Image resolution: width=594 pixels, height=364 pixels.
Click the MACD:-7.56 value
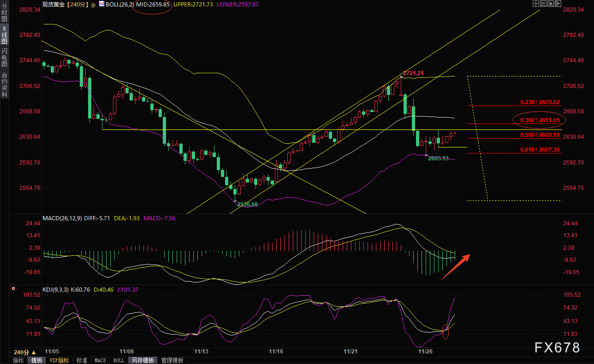click(x=160, y=218)
